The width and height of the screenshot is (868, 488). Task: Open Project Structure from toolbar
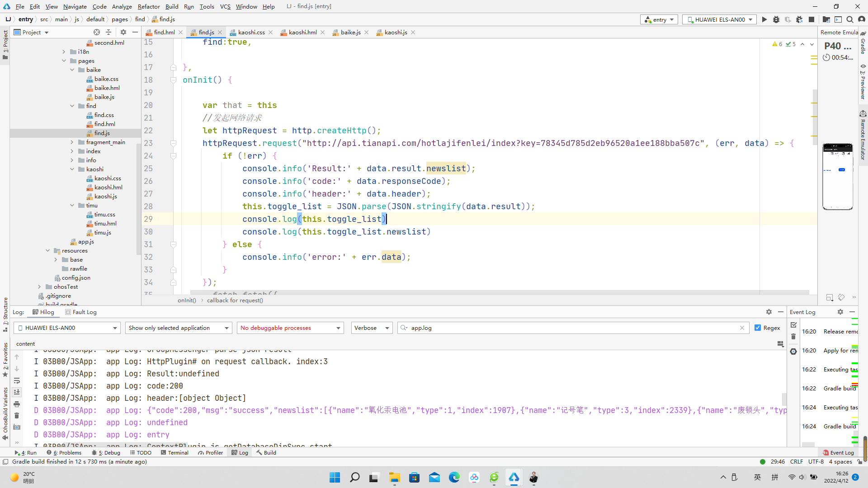pos(826,19)
